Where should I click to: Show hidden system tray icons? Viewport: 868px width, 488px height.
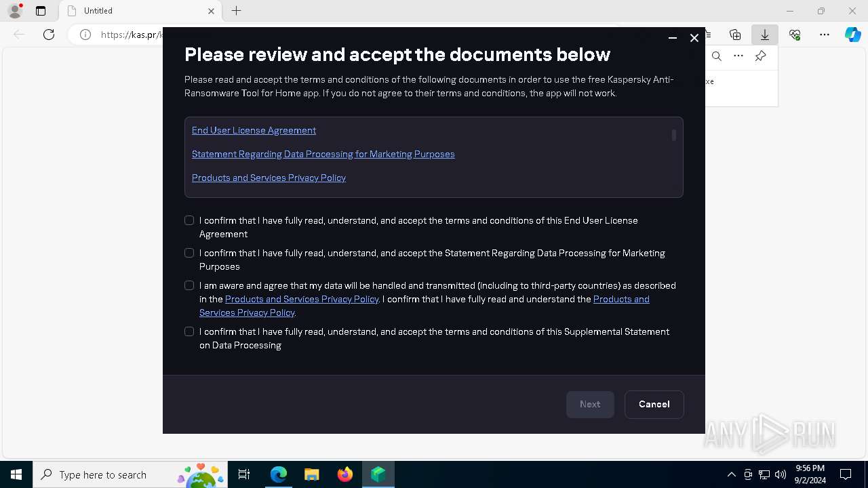click(731, 474)
